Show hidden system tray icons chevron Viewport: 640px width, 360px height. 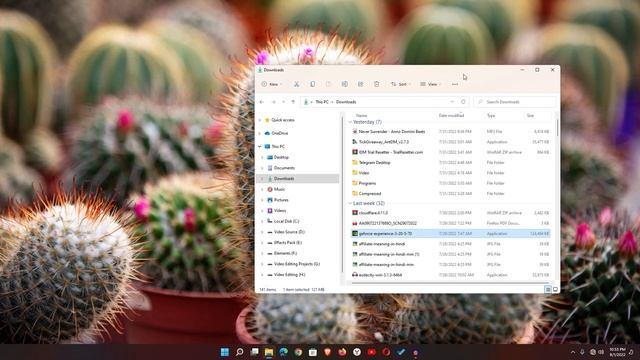pyautogui.click(x=573, y=352)
